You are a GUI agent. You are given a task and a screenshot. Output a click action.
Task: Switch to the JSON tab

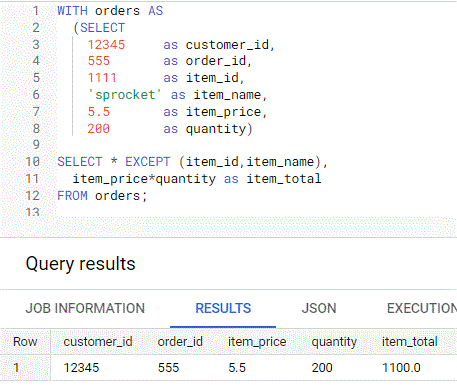tap(319, 308)
